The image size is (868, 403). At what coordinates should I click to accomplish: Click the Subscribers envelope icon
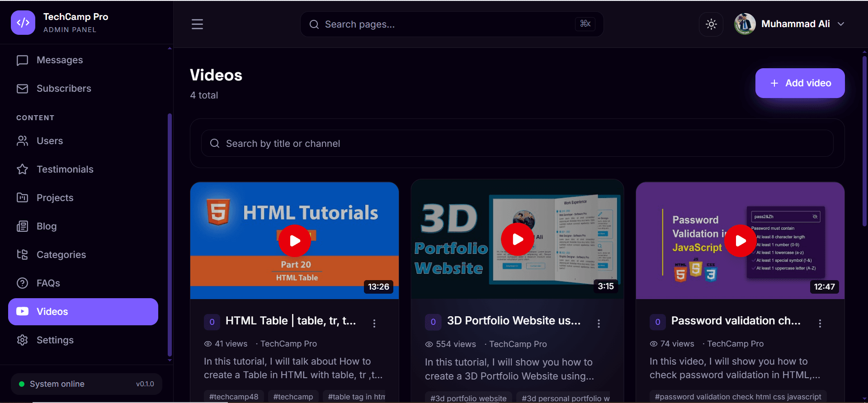(22, 89)
